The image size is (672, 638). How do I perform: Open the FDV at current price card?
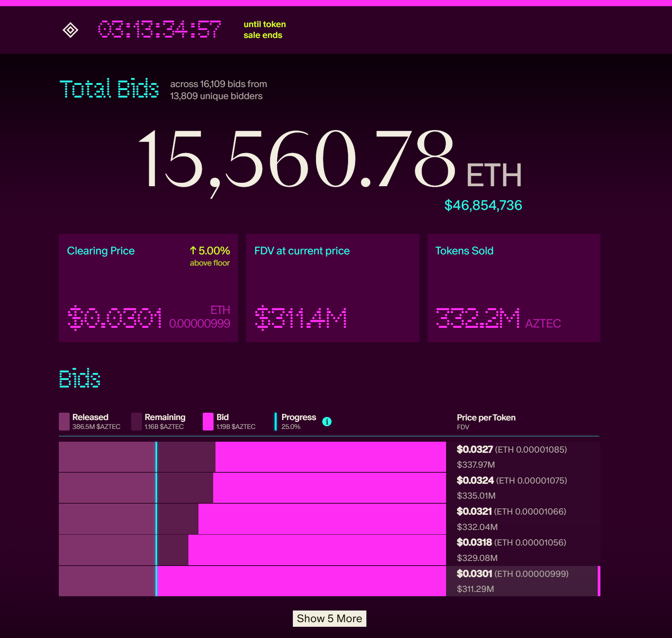coord(332,288)
